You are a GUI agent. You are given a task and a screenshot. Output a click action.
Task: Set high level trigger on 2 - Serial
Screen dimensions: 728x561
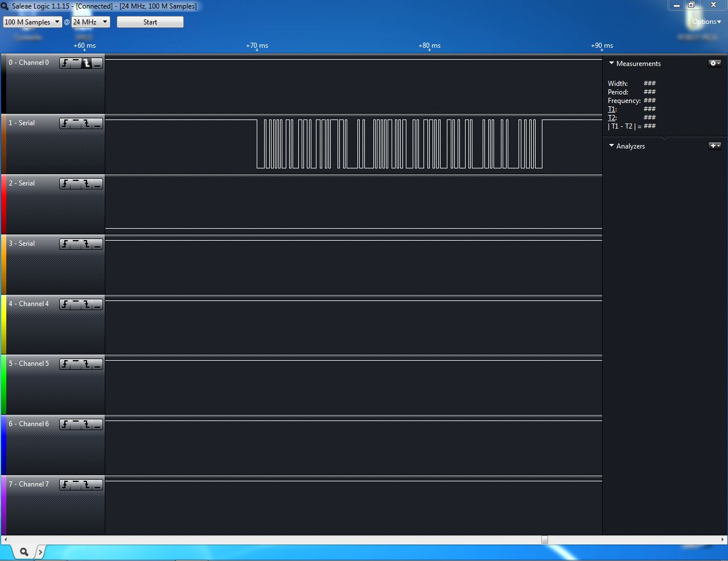coord(76,184)
